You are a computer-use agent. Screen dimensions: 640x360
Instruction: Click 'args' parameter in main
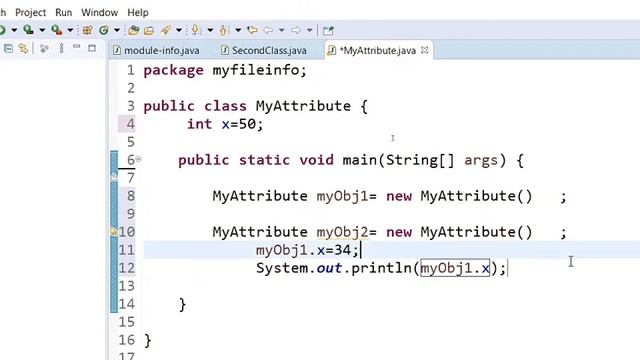[481, 160]
